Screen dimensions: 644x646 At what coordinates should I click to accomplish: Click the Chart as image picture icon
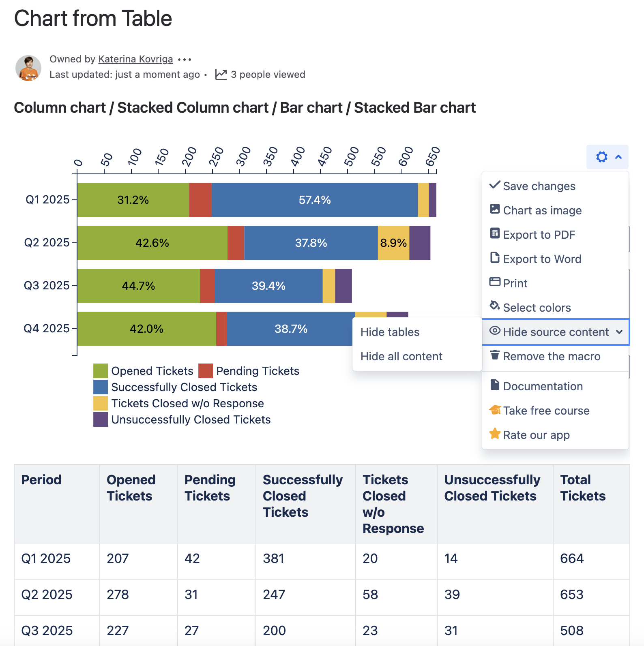point(495,209)
